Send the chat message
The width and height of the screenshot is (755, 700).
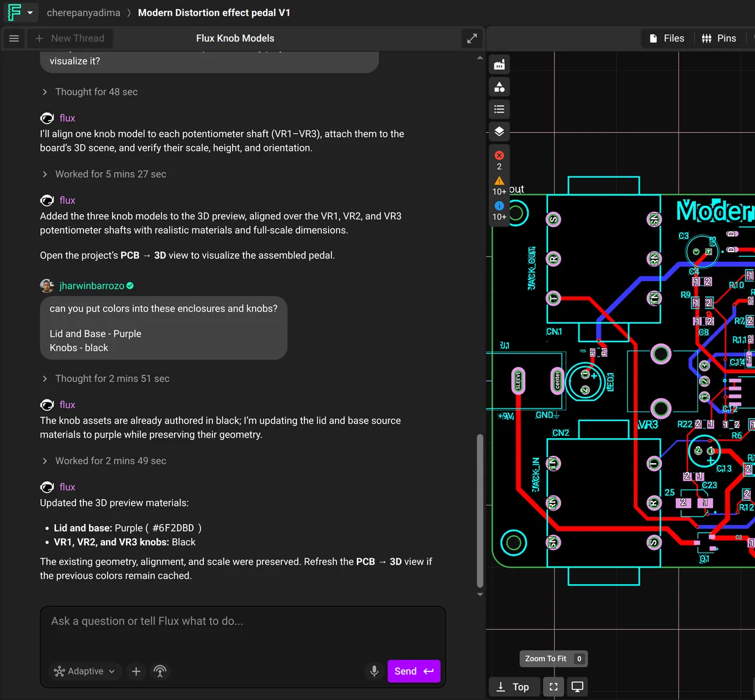[x=414, y=671]
